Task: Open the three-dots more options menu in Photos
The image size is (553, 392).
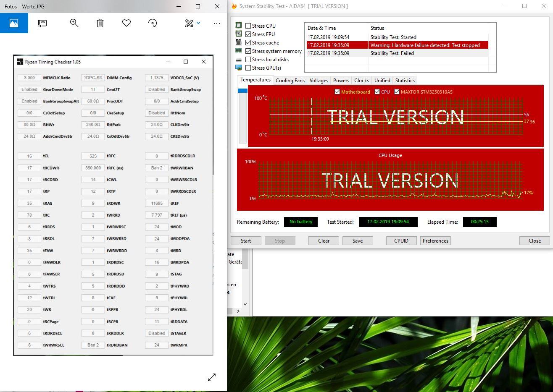Action: pos(217,24)
